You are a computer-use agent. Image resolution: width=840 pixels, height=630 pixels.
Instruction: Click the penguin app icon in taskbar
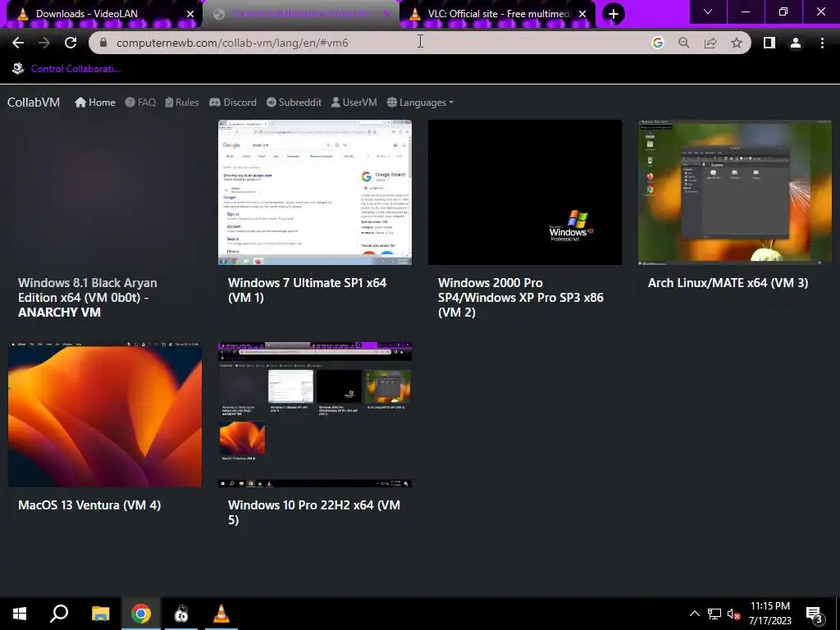click(x=181, y=614)
